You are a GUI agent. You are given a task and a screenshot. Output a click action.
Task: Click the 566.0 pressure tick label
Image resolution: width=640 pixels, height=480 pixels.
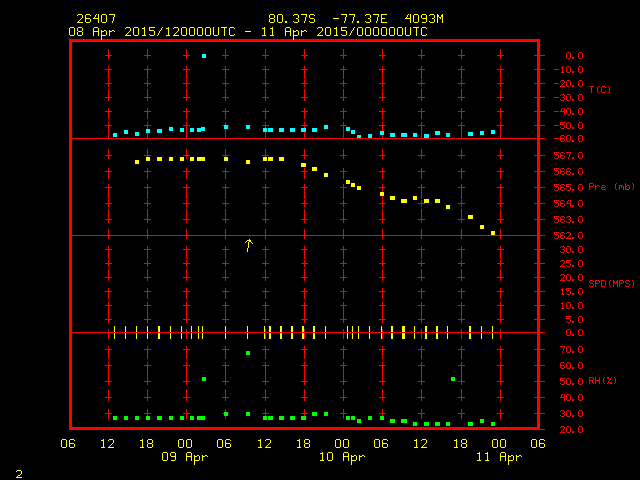tap(569, 171)
